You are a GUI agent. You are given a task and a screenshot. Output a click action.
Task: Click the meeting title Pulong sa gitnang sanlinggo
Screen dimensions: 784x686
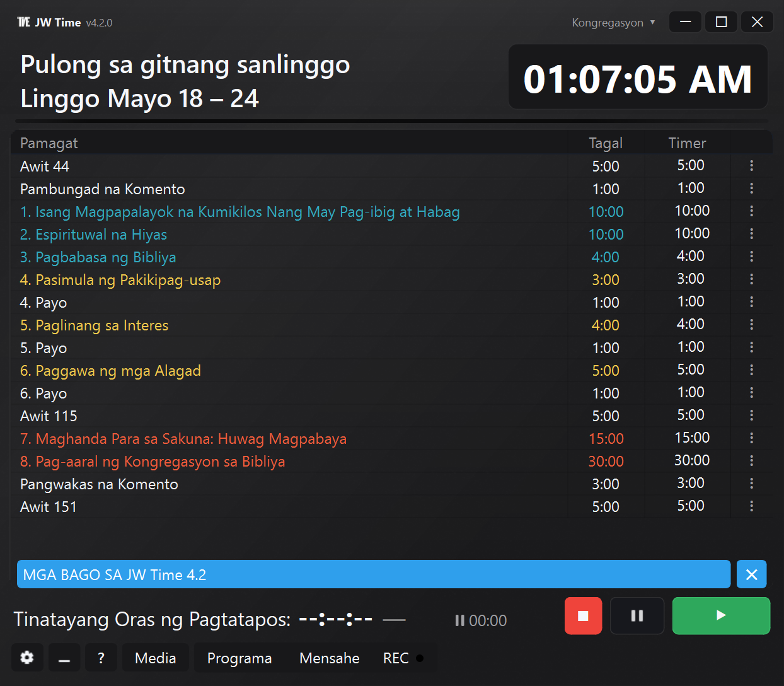coord(185,65)
